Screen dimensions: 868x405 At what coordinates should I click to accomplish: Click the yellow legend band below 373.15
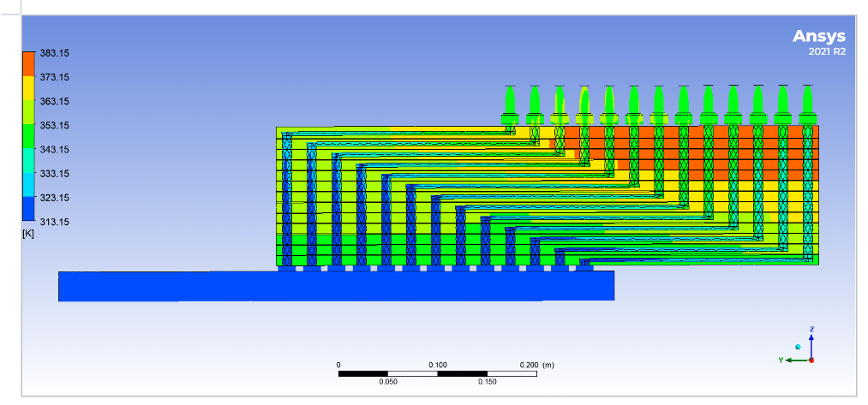[x=29, y=88]
